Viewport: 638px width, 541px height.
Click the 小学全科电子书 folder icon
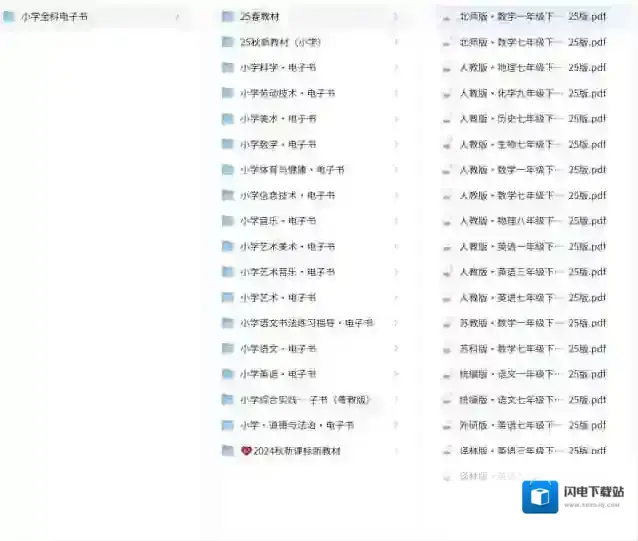[x=9, y=17]
